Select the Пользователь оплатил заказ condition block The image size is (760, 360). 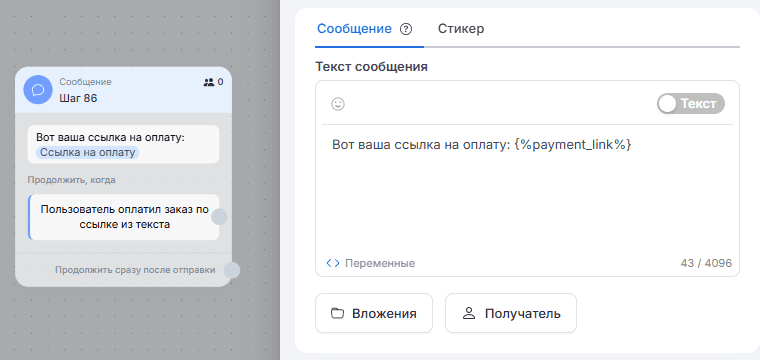[x=124, y=217]
